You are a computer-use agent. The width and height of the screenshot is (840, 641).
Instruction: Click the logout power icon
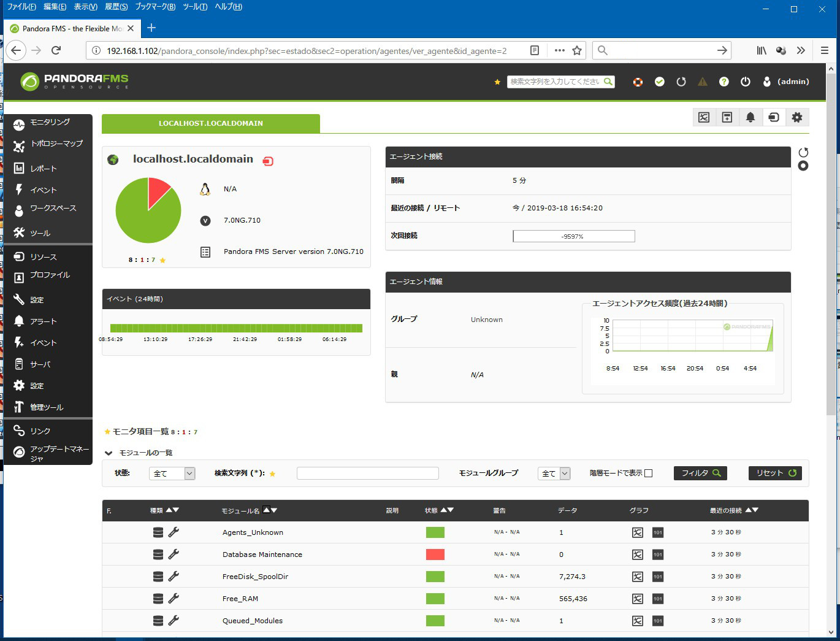[x=746, y=82]
